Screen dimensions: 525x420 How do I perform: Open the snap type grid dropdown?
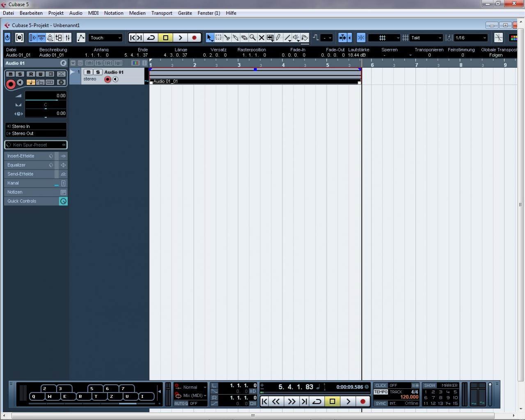click(384, 38)
